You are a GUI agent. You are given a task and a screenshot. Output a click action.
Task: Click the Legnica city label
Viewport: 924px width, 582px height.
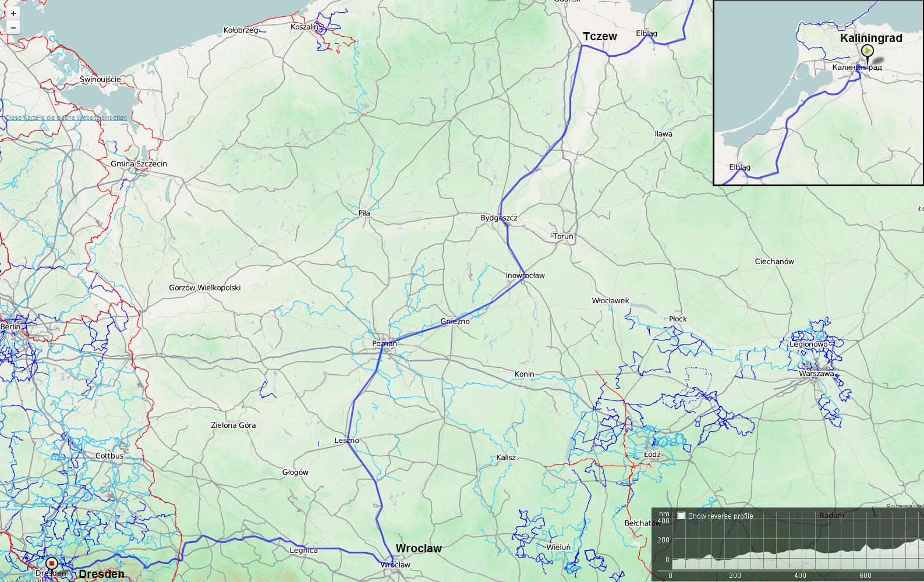point(304,550)
